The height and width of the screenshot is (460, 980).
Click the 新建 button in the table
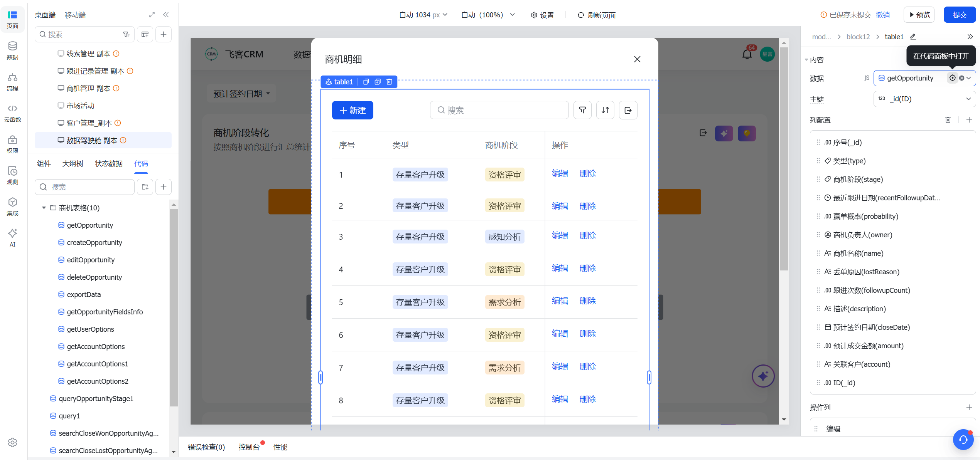pyautogui.click(x=353, y=110)
